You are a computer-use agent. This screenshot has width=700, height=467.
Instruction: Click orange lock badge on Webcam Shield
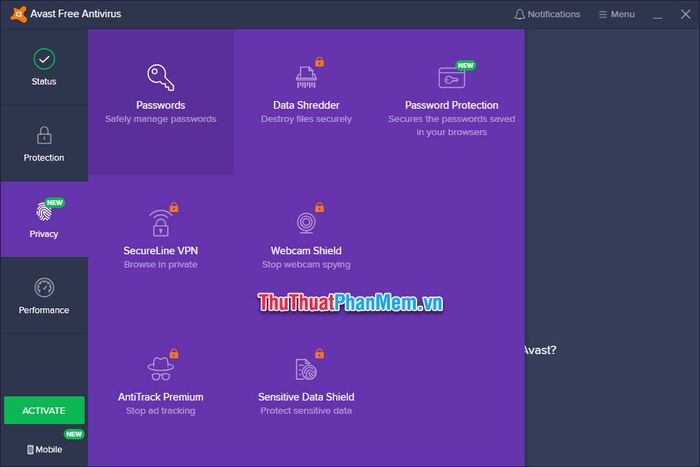click(320, 207)
